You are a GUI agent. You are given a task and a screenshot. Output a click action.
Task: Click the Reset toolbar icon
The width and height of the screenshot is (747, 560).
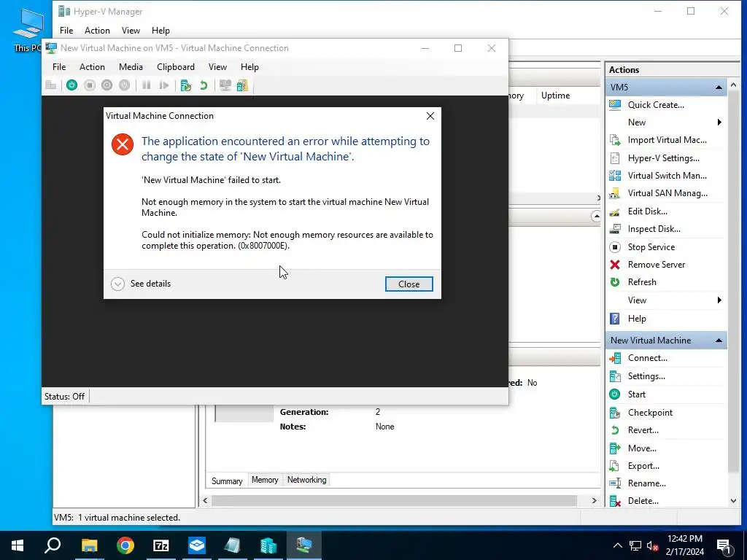pos(164,85)
